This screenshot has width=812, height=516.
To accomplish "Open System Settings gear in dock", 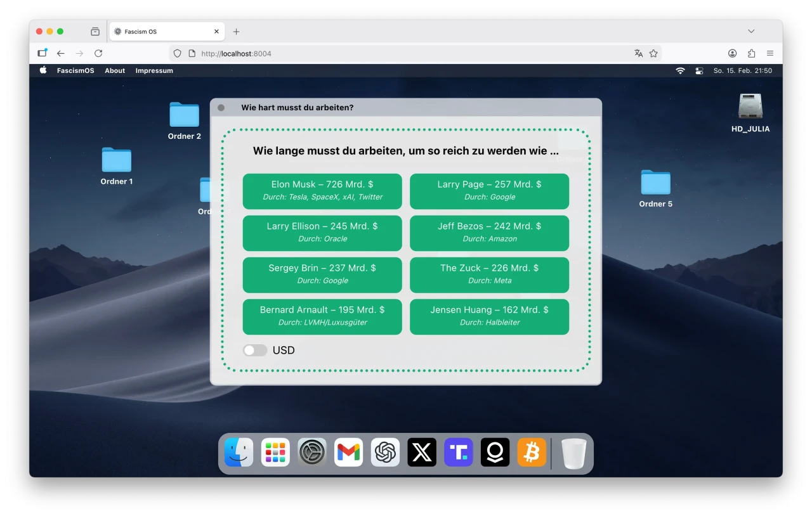I will pos(312,453).
